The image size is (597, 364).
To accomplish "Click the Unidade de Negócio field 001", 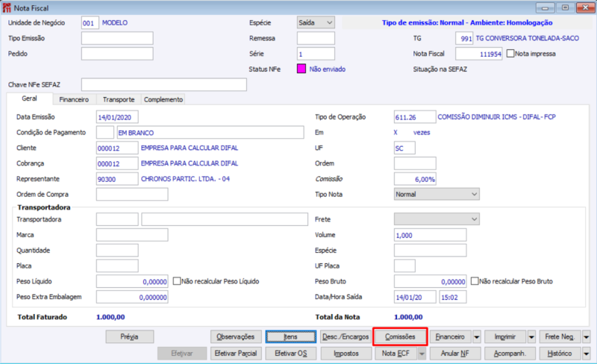I will 90,23.
